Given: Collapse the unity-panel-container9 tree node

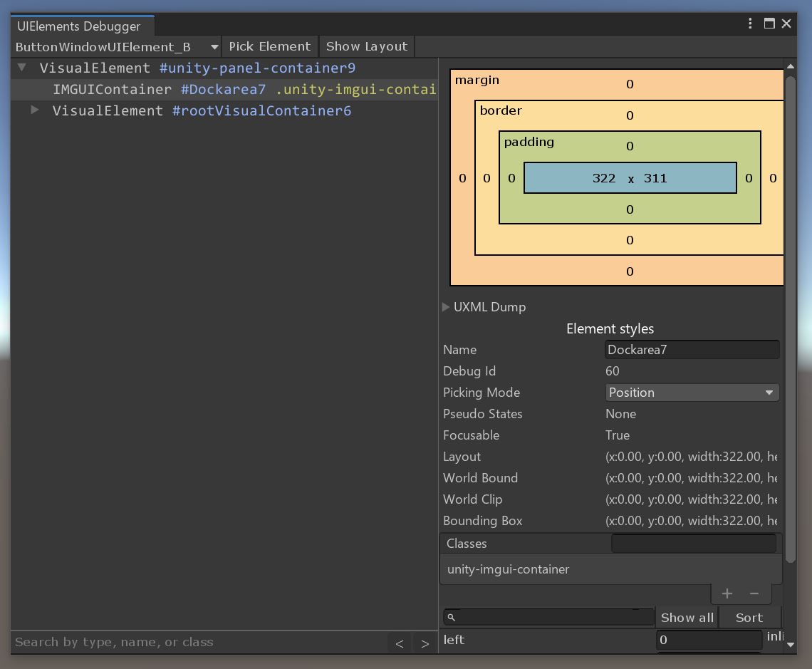Looking at the screenshot, I should coord(22,67).
